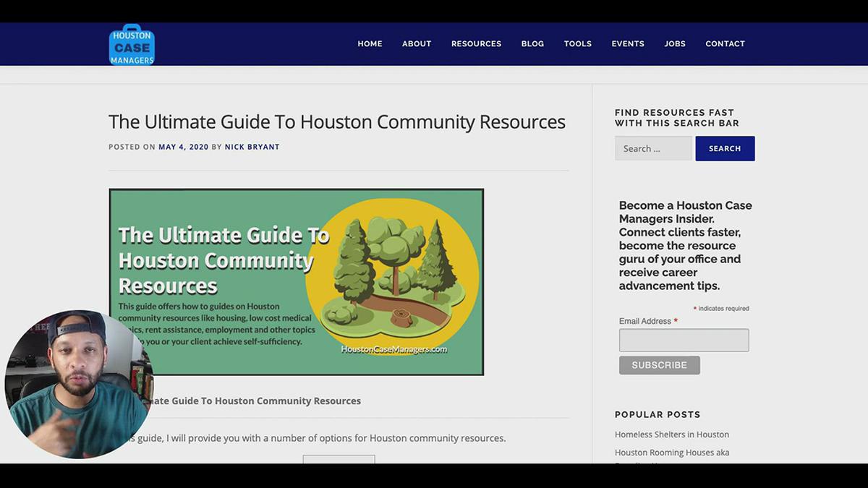This screenshot has height=488, width=868.
Task: Click the presenter webcam video circle
Action: pyautogui.click(x=78, y=384)
